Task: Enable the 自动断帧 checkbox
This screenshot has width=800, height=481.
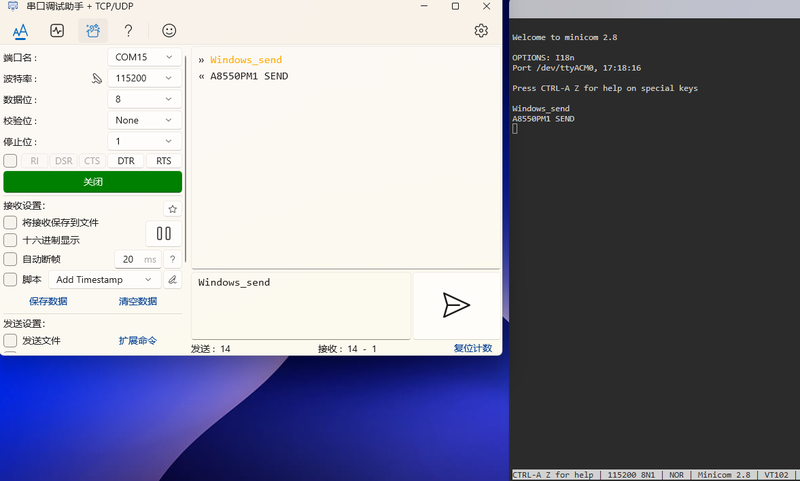Action: (x=10, y=259)
